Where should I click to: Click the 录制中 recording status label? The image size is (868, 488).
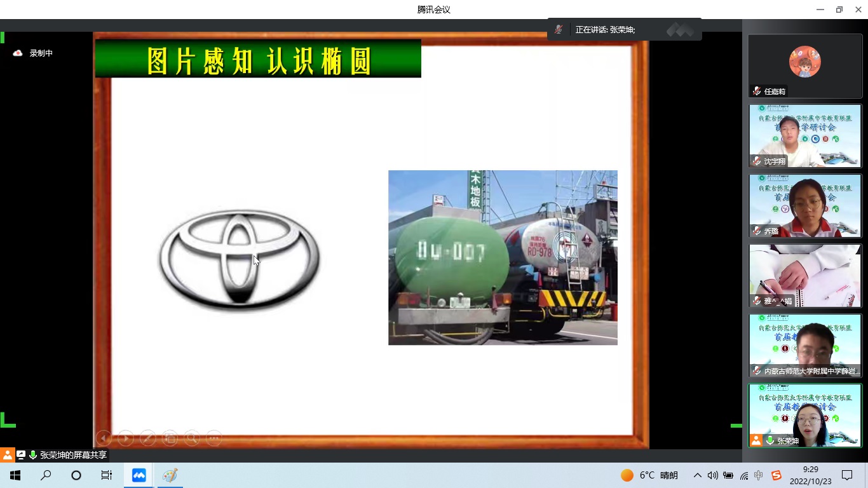(41, 53)
